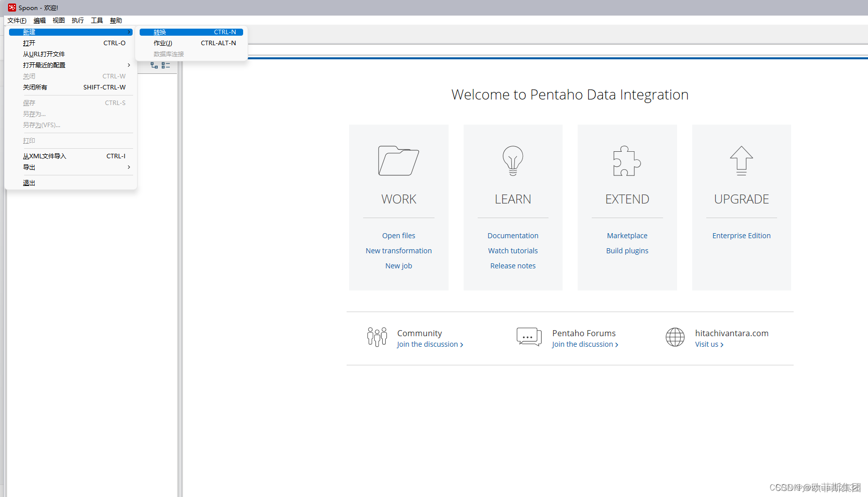Click Join the discussion under Pentaho Forums
Image resolution: width=868 pixels, height=497 pixels.
click(585, 344)
